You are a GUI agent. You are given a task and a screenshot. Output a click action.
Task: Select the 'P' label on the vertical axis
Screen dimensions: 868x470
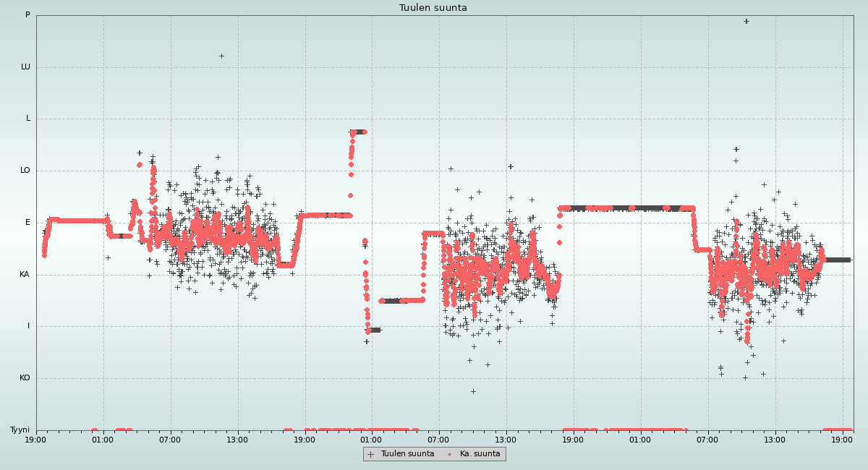tap(27, 15)
